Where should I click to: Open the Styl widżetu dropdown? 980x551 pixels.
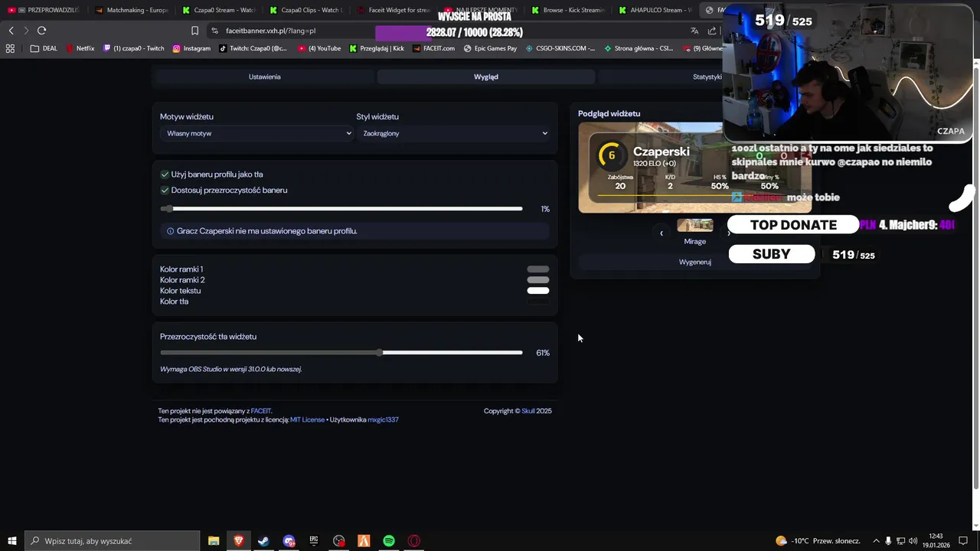tap(452, 133)
